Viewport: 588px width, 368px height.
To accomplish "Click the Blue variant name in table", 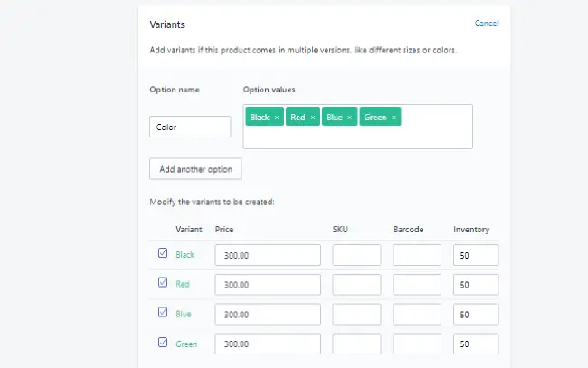I will coord(184,314).
